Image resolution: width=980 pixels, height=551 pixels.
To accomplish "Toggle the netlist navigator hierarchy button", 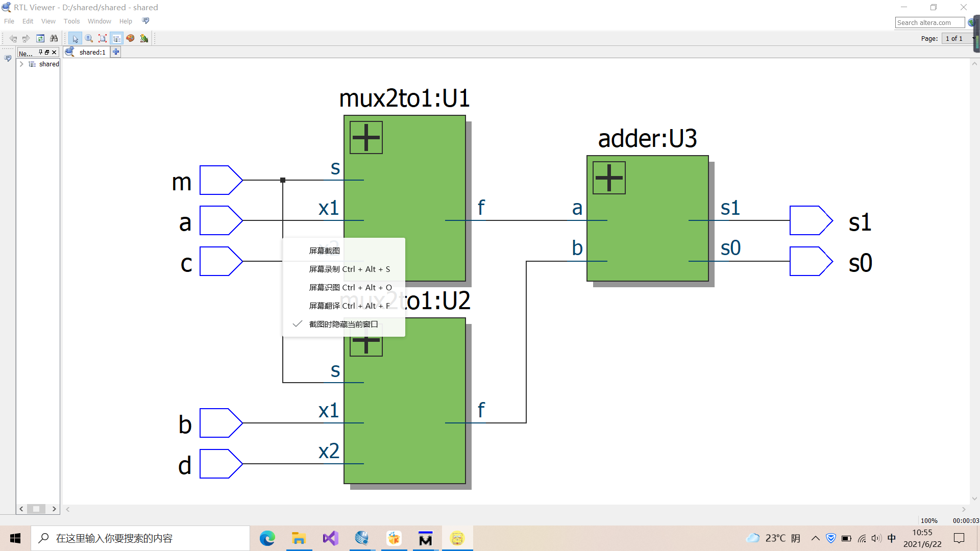I will coord(117,38).
